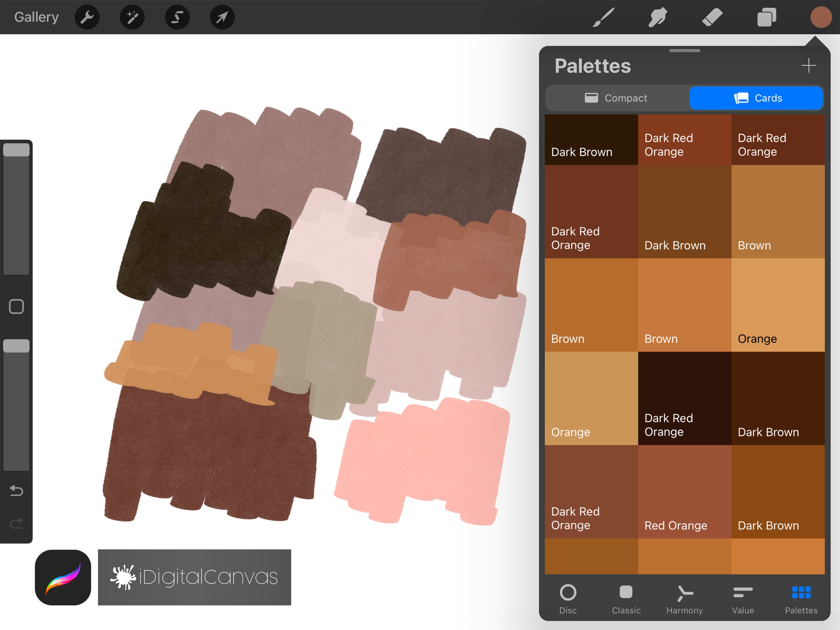Open the Actions wrench menu
The height and width of the screenshot is (630, 840).
click(87, 17)
